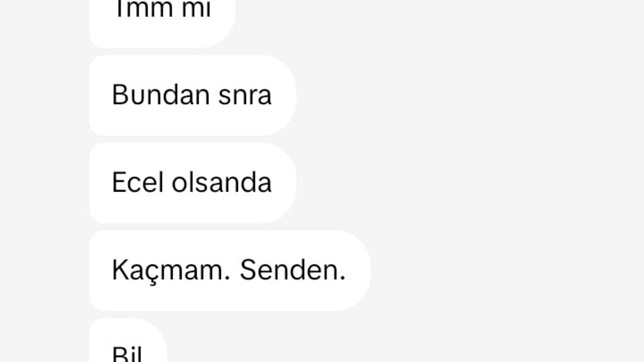Tap the "Kaçmam. Senden." message bubble
Screen dimensions: 644x362
tap(230, 270)
